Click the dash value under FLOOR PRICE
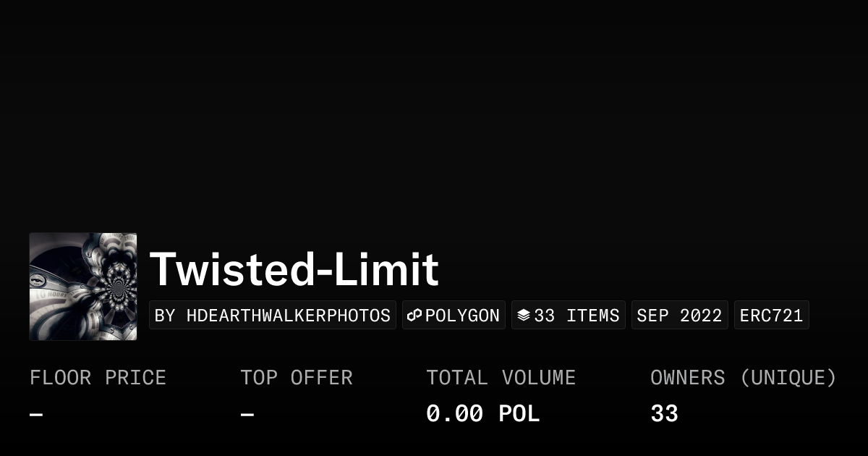The image size is (868, 456). (36, 415)
